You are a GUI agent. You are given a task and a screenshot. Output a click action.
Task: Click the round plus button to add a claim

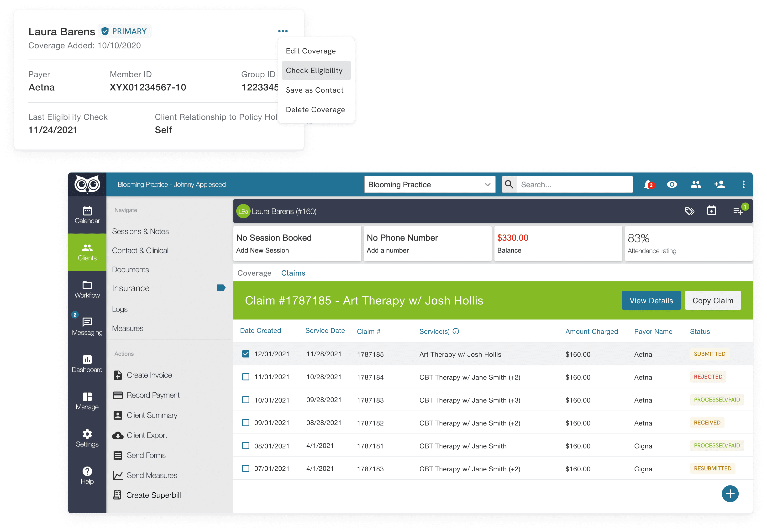[x=730, y=494]
